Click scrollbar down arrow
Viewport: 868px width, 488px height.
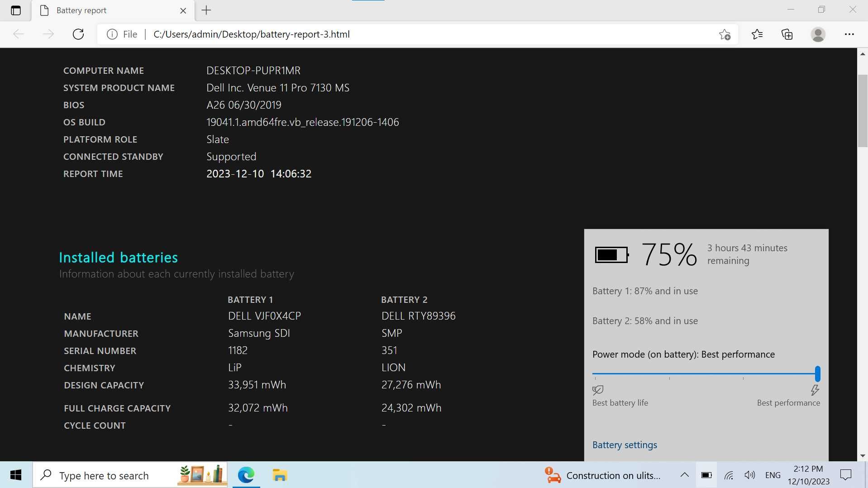point(863,456)
